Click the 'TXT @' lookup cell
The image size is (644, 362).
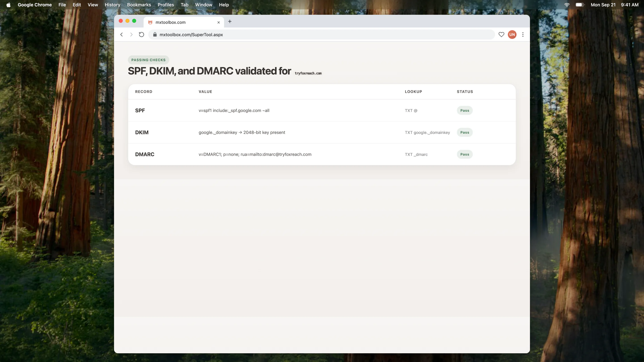(411, 110)
